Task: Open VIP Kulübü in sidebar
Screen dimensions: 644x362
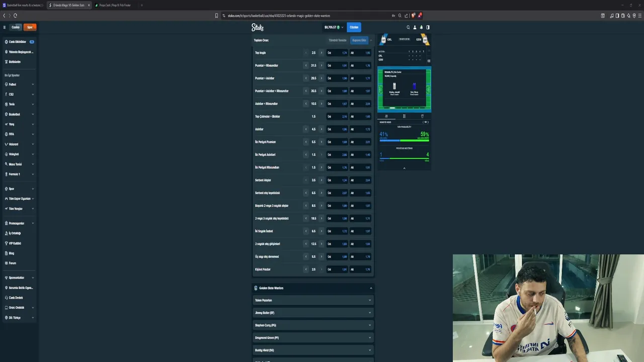Action: click(19, 243)
